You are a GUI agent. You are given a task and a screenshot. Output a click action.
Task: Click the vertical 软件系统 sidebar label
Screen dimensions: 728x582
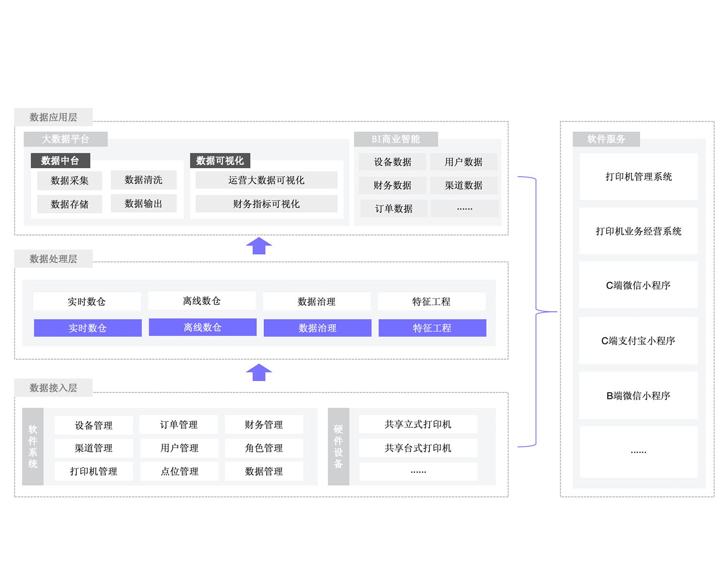pyautogui.click(x=32, y=447)
